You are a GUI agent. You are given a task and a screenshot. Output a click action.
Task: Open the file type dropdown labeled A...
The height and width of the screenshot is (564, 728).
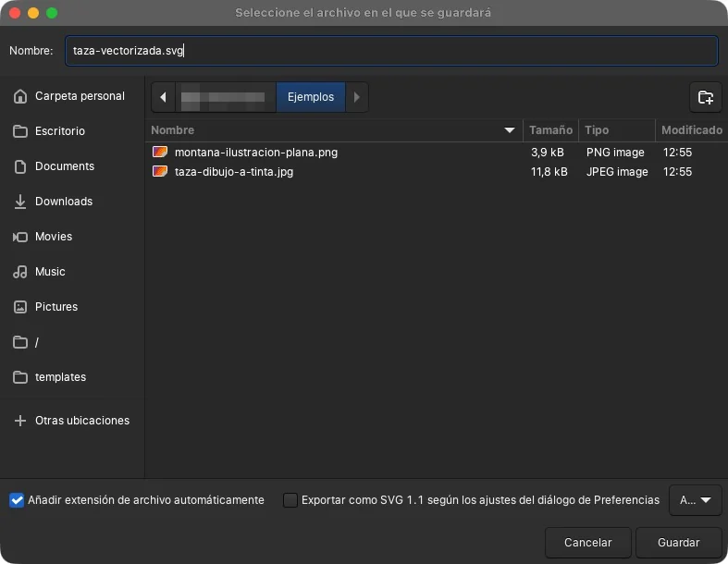point(695,500)
